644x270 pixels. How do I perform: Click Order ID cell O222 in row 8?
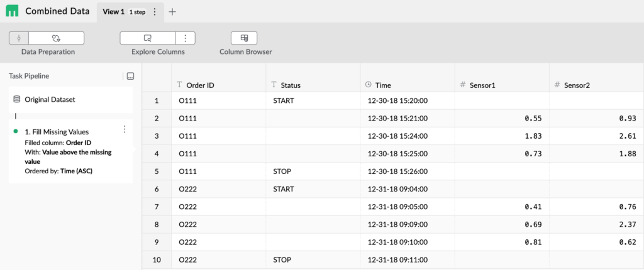click(218, 224)
